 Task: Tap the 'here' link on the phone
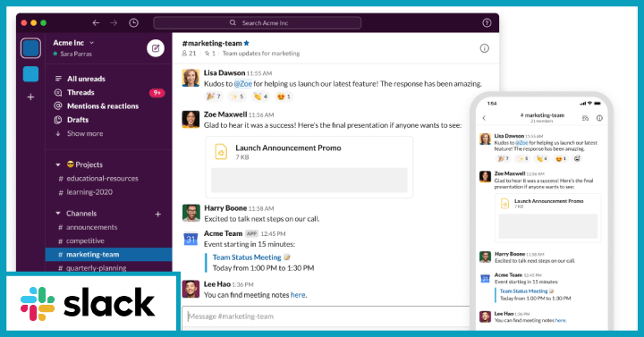[x=561, y=320]
